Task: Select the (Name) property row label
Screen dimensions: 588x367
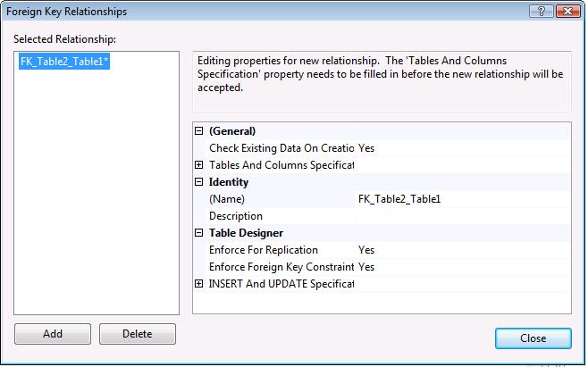Action: pos(227,199)
